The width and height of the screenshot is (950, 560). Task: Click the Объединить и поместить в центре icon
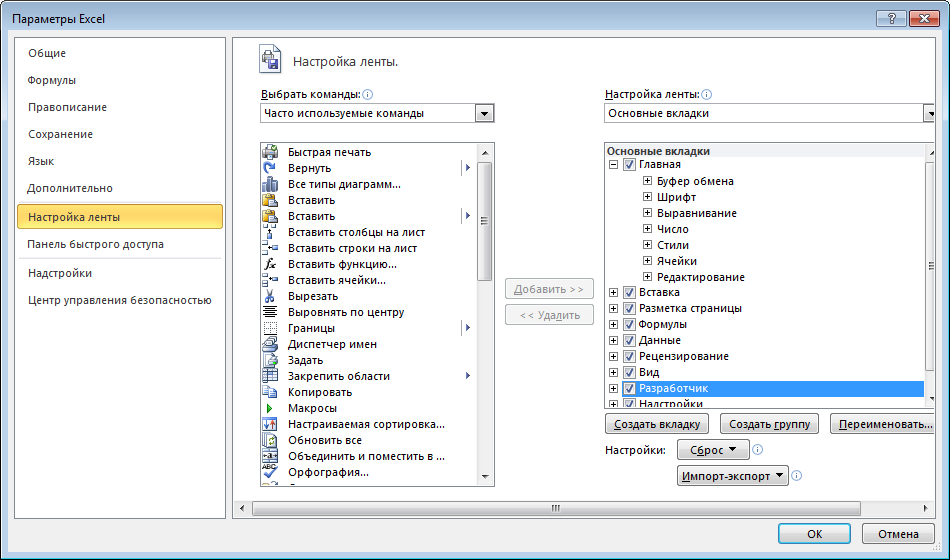270,456
